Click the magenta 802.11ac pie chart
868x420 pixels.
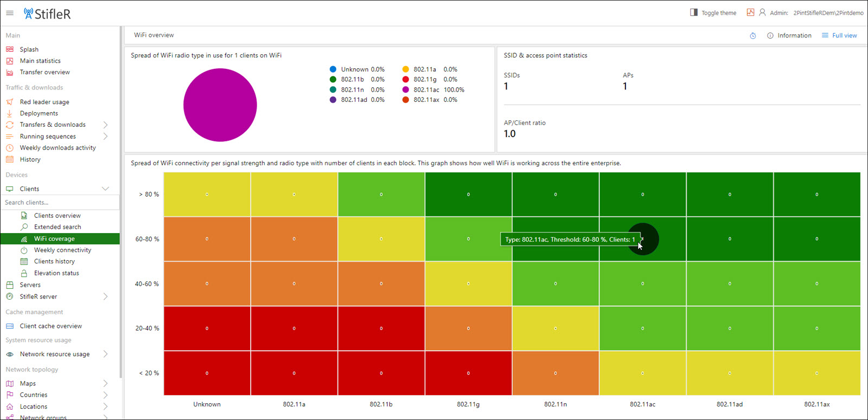(x=220, y=105)
